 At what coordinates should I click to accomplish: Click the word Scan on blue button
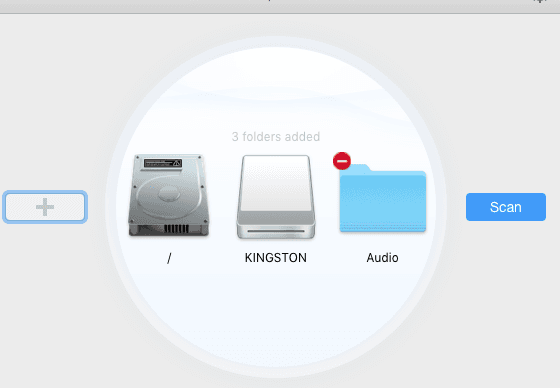506,207
